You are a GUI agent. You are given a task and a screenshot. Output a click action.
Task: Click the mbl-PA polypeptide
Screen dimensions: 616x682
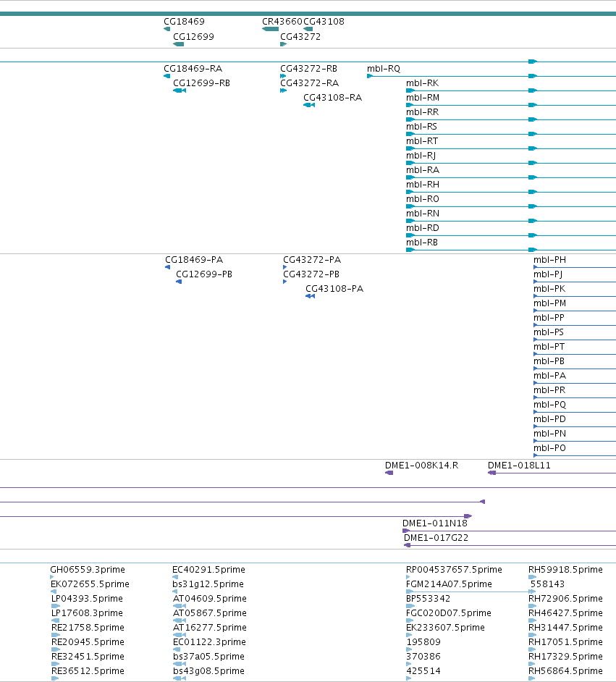[549, 375]
